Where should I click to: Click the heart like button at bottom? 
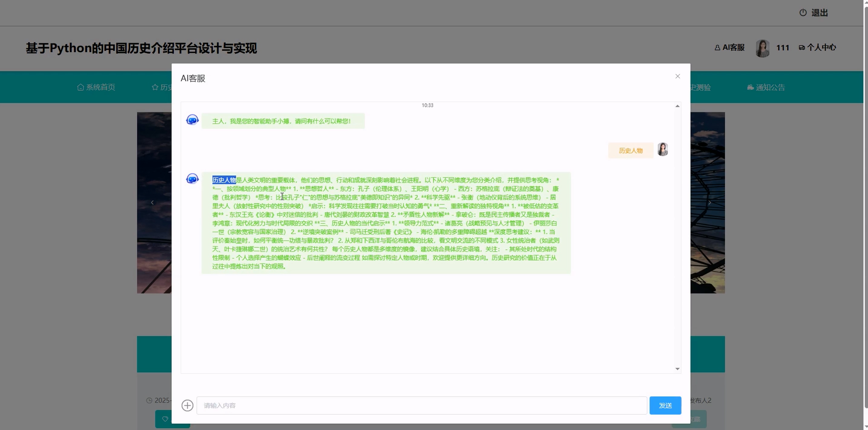click(x=165, y=419)
